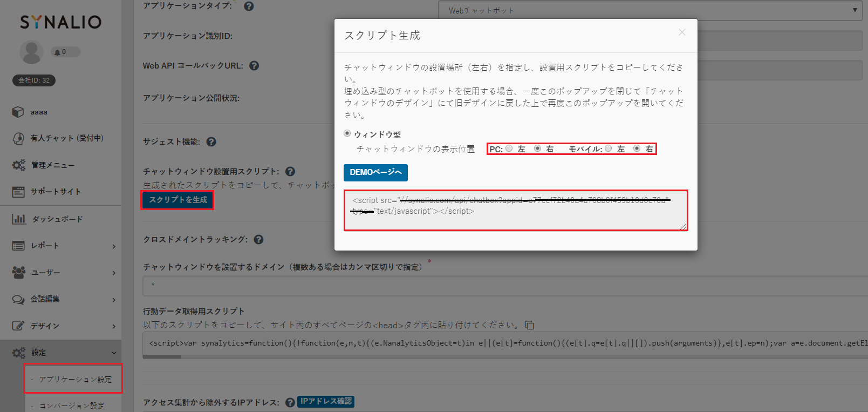Click the scrollbar under the synalytics script box
The height and width of the screenshot is (412, 868).
[x=162, y=356]
